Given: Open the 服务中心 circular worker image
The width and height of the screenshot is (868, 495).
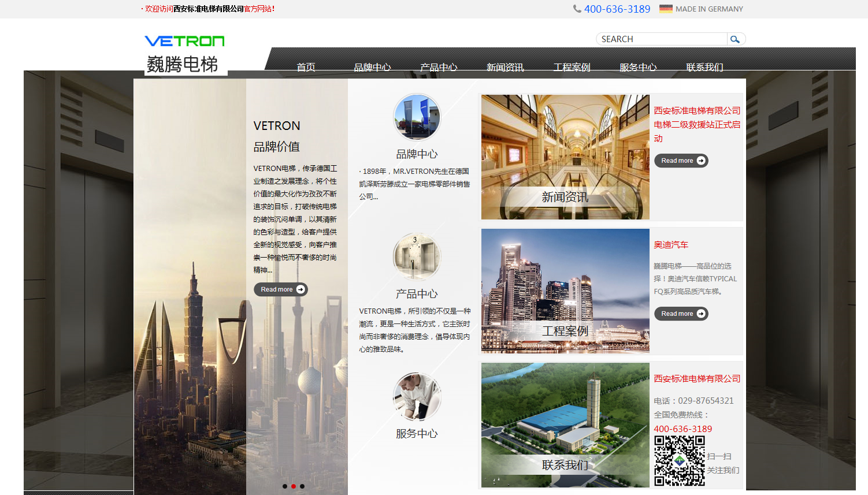Looking at the screenshot, I should (x=417, y=397).
